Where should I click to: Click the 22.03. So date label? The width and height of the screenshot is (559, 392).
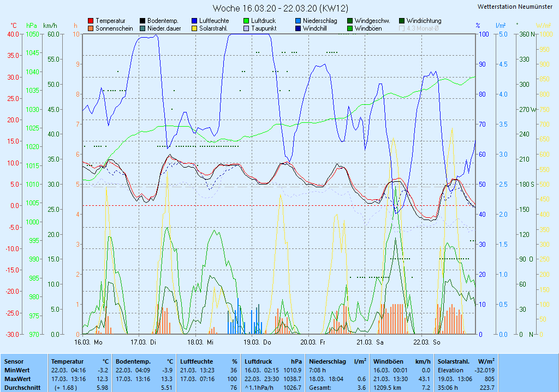(x=427, y=342)
